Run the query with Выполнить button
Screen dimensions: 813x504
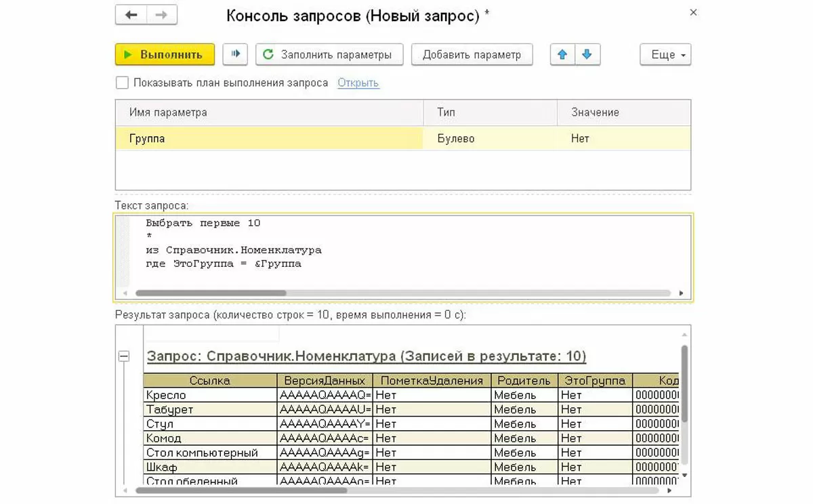tap(165, 55)
